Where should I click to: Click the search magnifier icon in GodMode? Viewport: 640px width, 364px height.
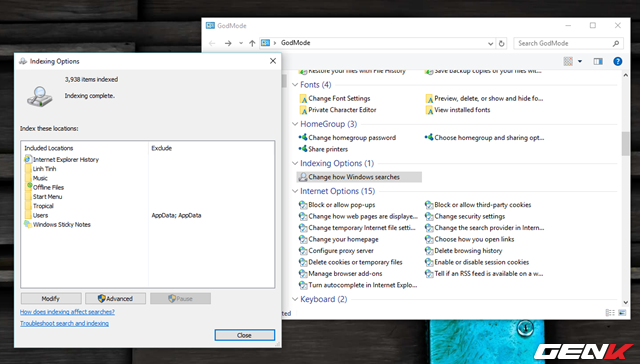[x=616, y=43]
